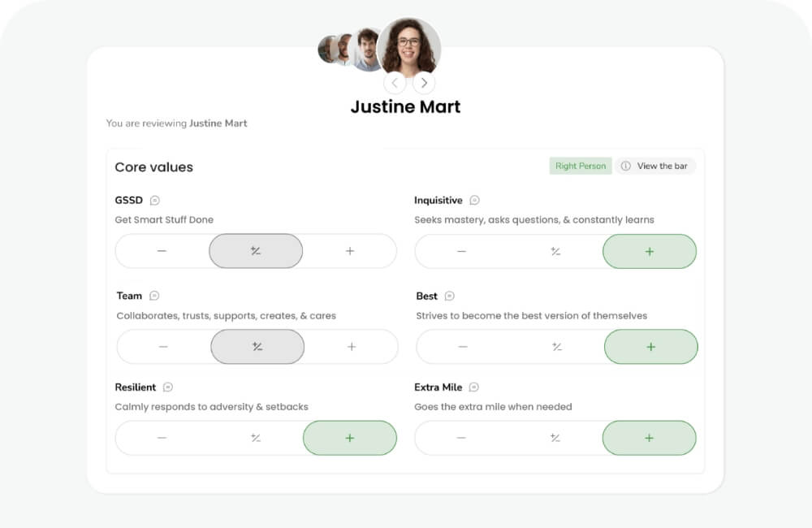The height and width of the screenshot is (528, 812).
Task: Select the plus rating for Extra Mile
Action: point(649,438)
